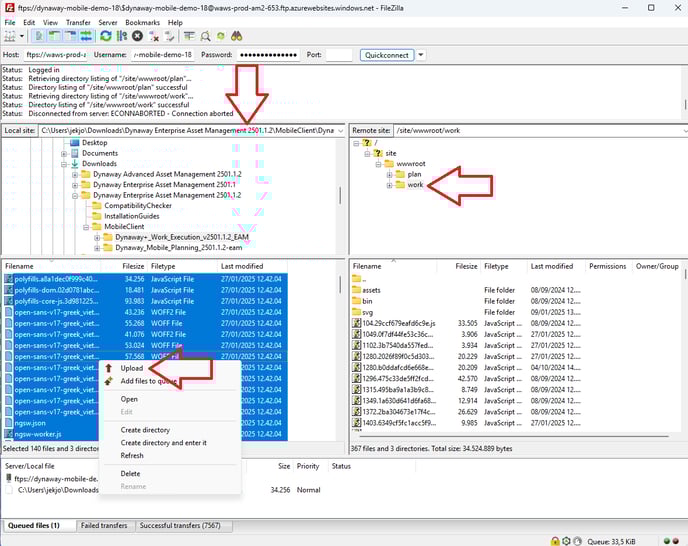Open directory listing filters dialog
Viewport: 688px width, 546px height.
point(189,36)
